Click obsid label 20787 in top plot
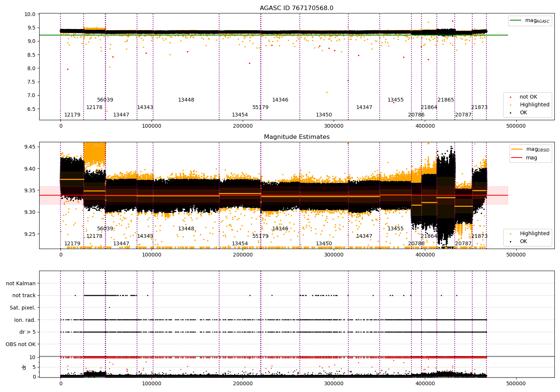 (x=463, y=115)
